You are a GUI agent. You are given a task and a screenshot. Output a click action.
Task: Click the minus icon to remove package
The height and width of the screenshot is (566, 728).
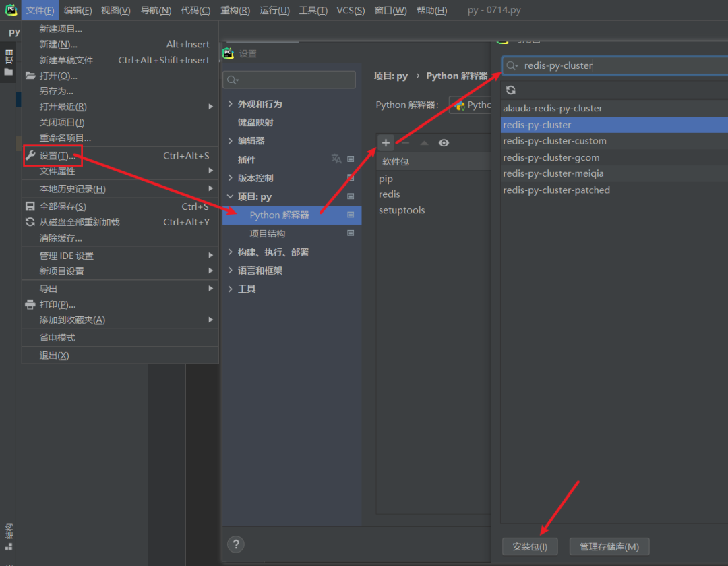click(405, 142)
